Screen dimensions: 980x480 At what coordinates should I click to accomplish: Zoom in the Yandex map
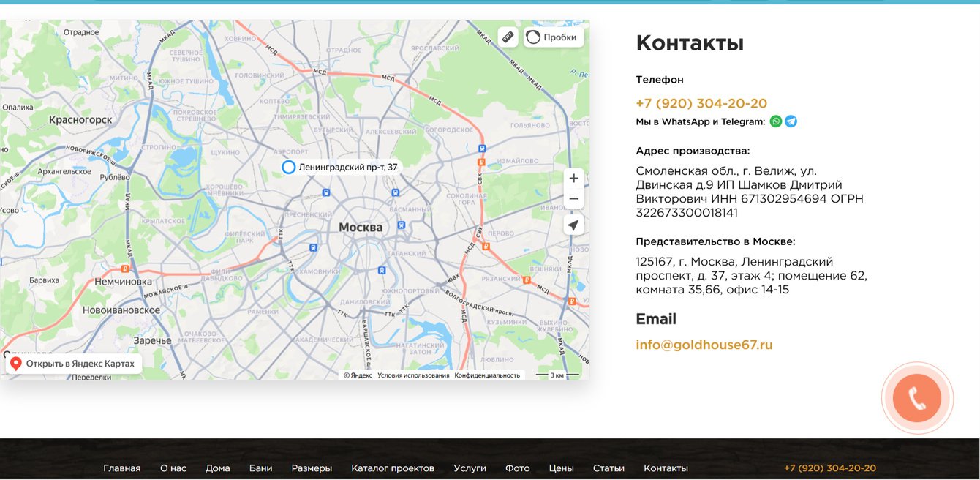(x=574, y=179)
